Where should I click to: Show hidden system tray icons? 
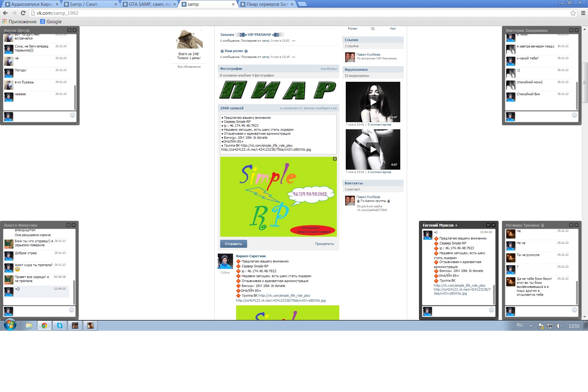coord(531,326)
